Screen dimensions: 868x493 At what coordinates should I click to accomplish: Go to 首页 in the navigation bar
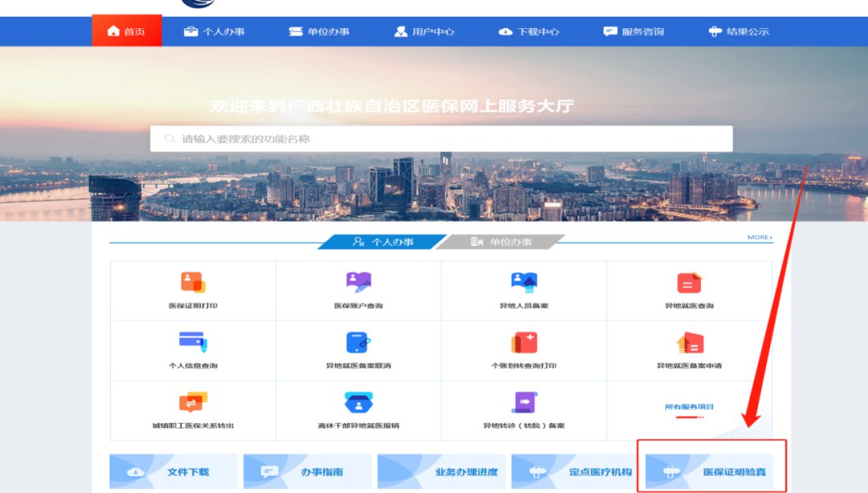click(x=127, y=31)
